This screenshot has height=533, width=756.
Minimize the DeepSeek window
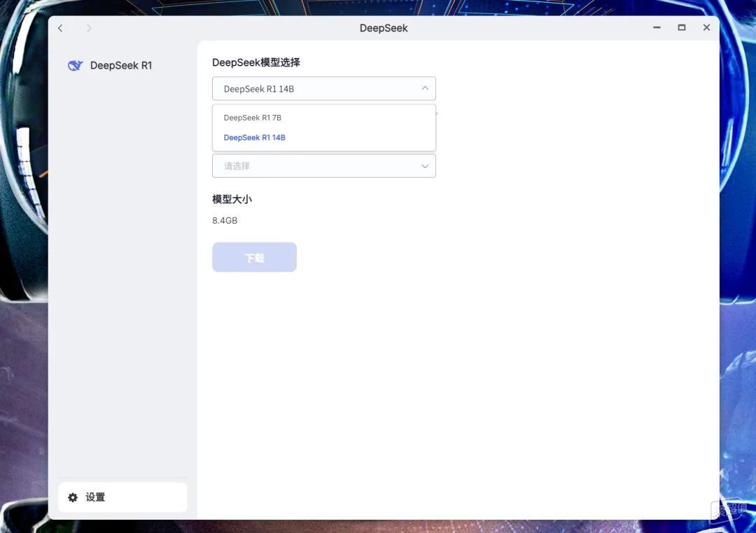pyautogui.click(x=657, y=27)
